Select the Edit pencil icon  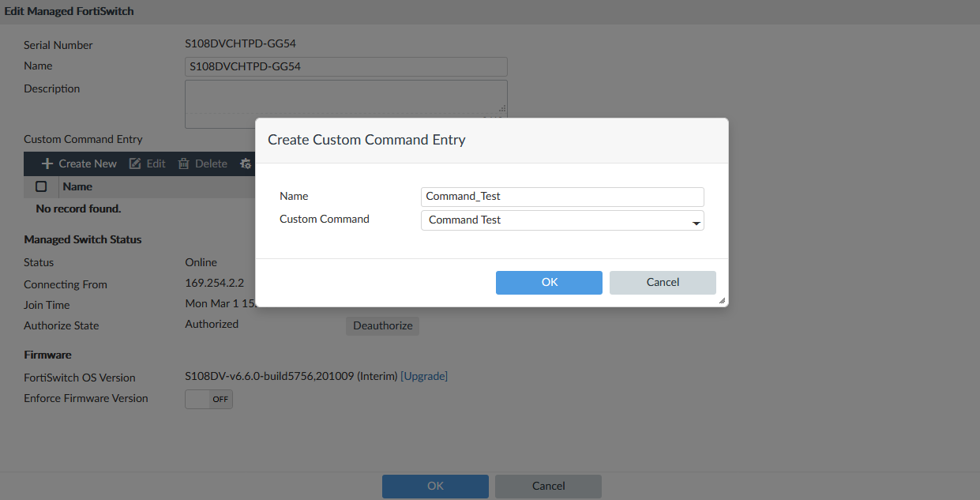(x=136, y=164)
